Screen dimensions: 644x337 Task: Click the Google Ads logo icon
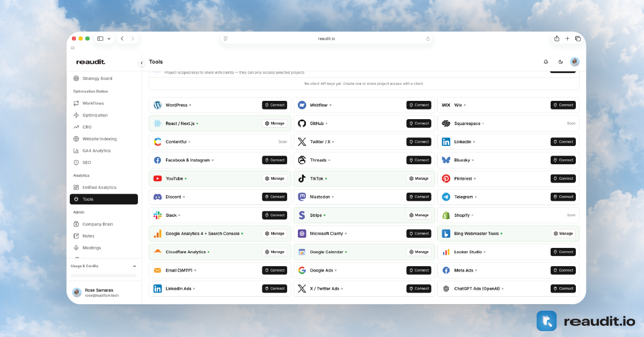(302, 270)
